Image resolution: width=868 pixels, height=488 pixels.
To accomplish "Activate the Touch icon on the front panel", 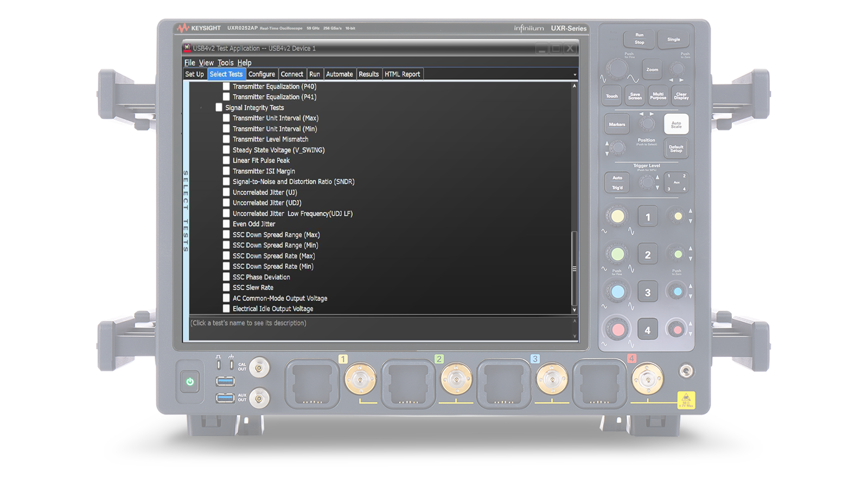I will [x=611, y=95].
